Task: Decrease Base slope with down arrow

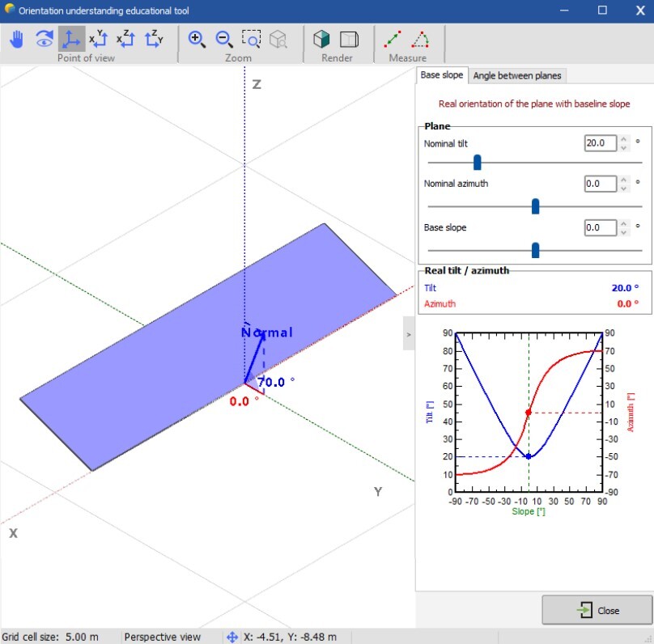Action: tap(623, 232)
